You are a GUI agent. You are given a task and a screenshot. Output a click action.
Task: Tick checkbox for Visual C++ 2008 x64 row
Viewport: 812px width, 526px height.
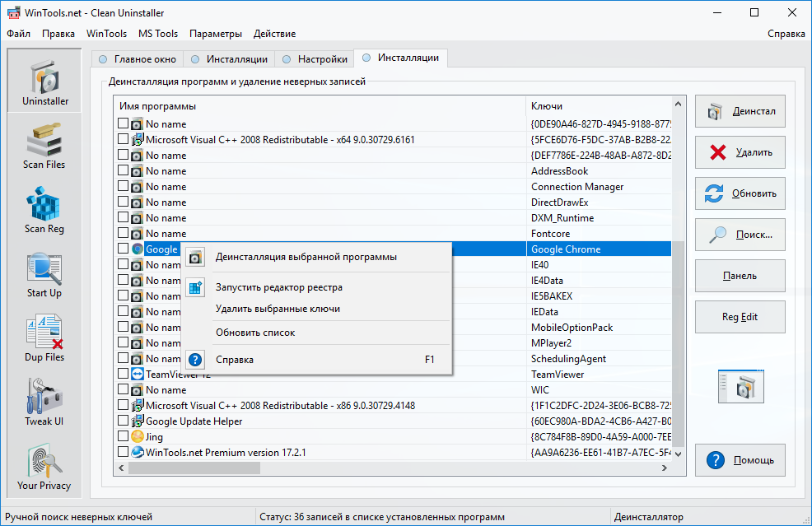click(x=123, y=139)
